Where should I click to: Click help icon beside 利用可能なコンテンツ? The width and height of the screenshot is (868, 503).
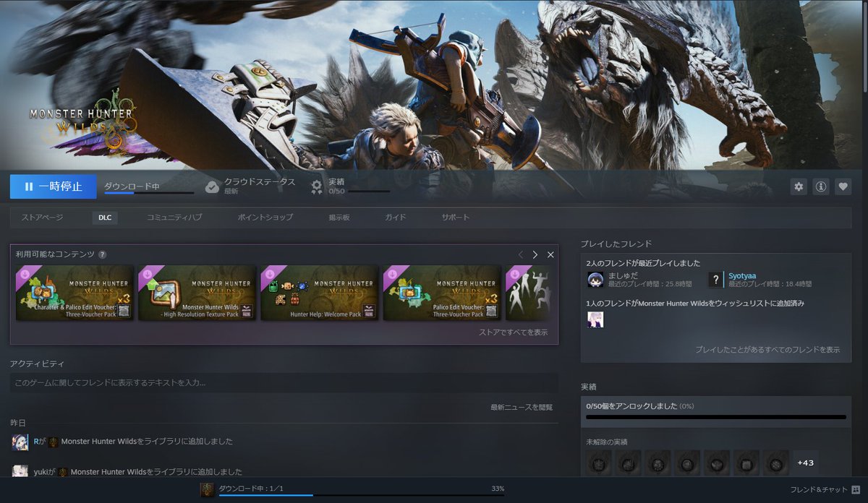(103, 254)
